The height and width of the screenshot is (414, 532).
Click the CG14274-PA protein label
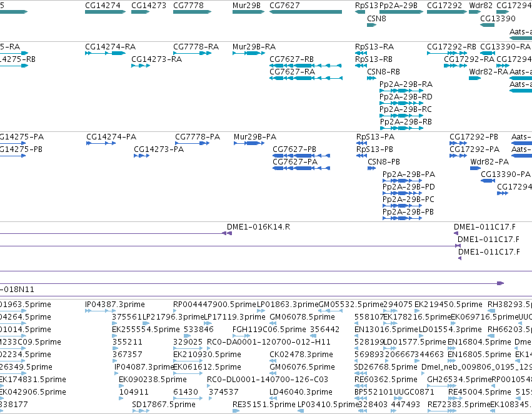tap(111, 137)
